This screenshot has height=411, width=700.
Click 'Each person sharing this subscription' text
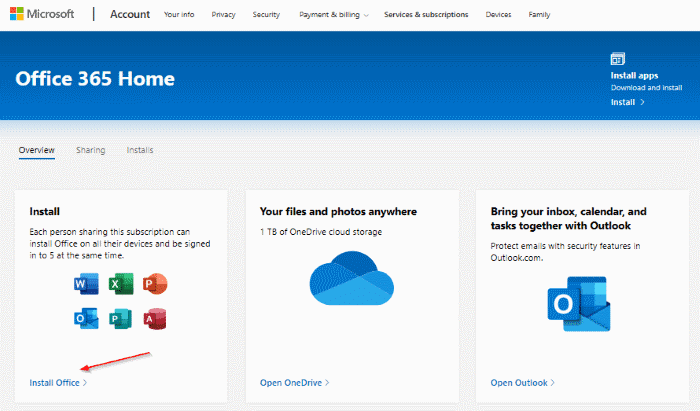tap(120, 244)
